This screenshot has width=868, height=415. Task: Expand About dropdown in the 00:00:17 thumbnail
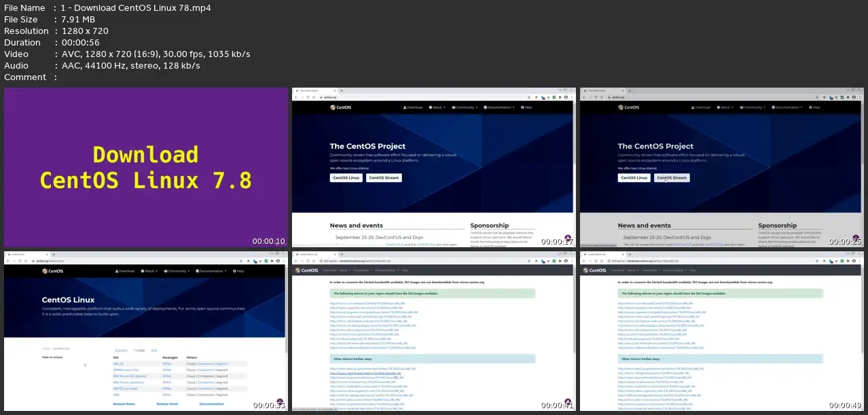[437, 107]
